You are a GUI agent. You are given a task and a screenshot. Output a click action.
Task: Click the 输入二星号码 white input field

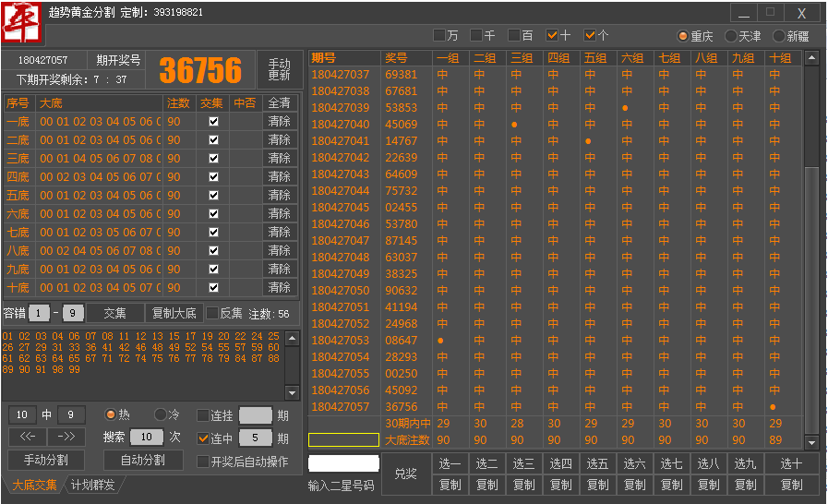coord(343,463)
